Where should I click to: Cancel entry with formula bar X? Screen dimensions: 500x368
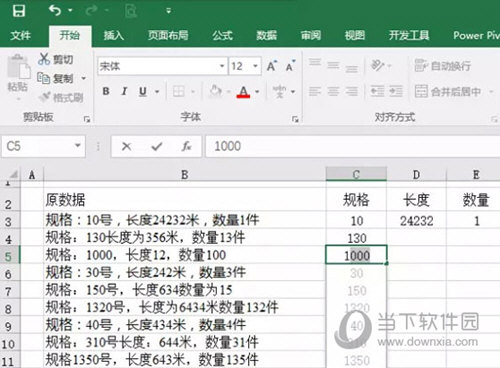click(126, 146)
